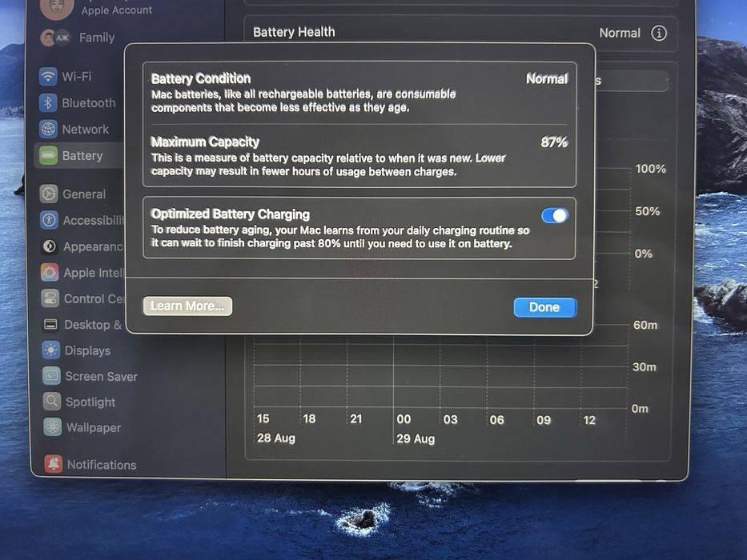Click the blue Done button
This screenshot has width=747, height=560.
[544, 307]
